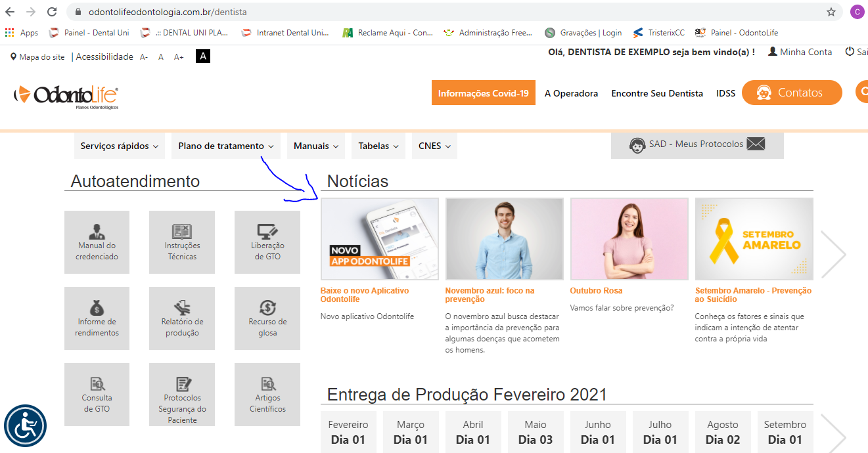This screenshot has width=868, height=453.
Task: Open the Manual do credenciado tile
Action: pyautogui.click(x=97, y=242)
